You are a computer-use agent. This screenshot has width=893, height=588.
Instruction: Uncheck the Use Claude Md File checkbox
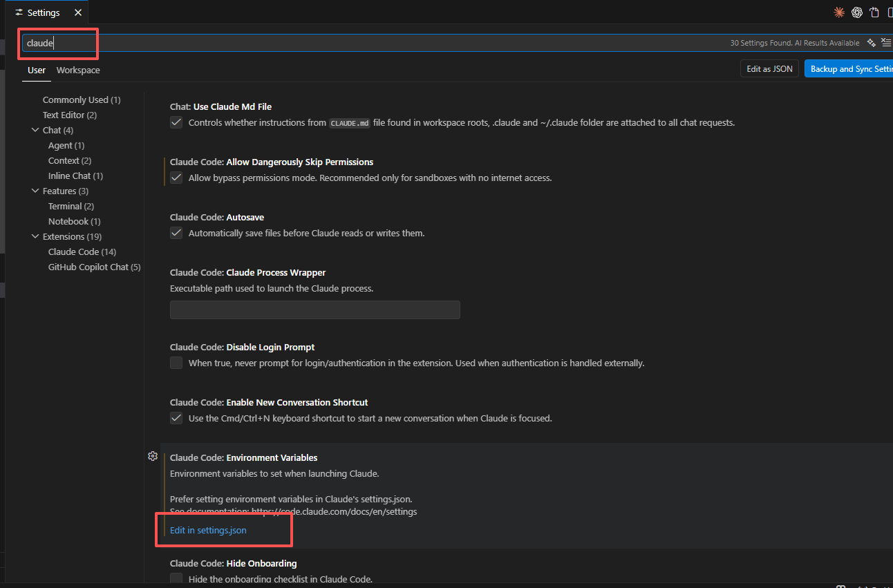pos(176,123)
